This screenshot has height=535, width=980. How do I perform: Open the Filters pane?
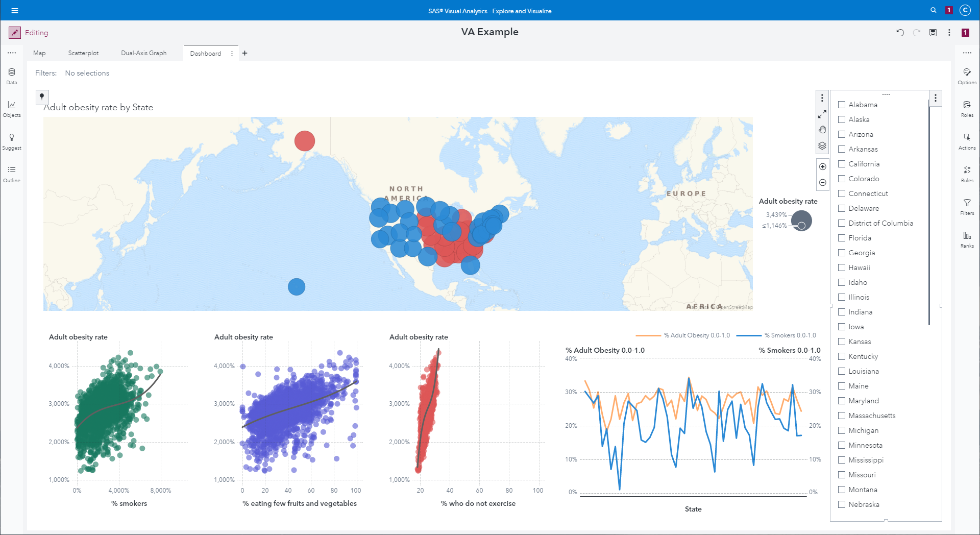967,206
